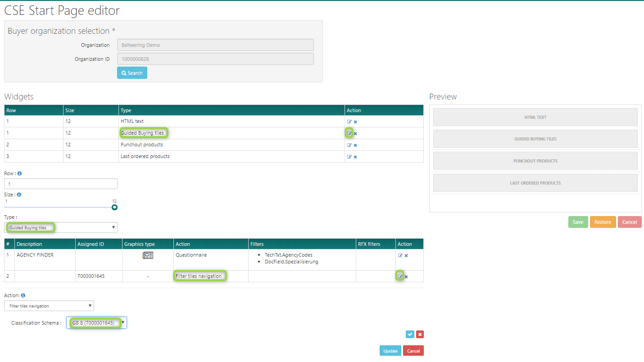Edit the Last ordered products widget

coord(349,157)
